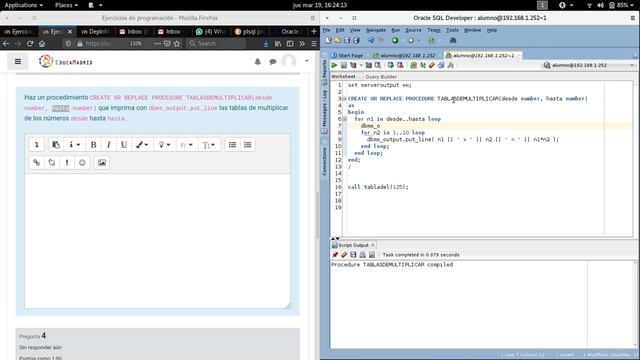640x360 pixels.
Task: Reload the page in Firefox
Action: pos(30,43)
